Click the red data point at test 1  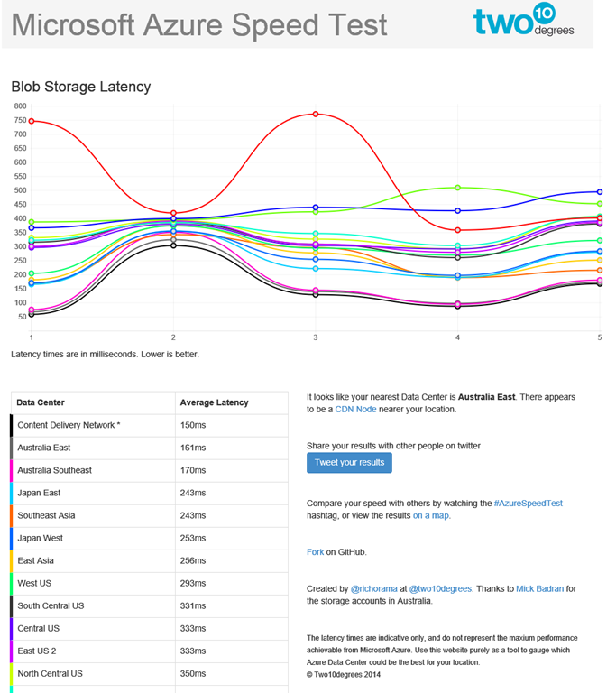32,121
